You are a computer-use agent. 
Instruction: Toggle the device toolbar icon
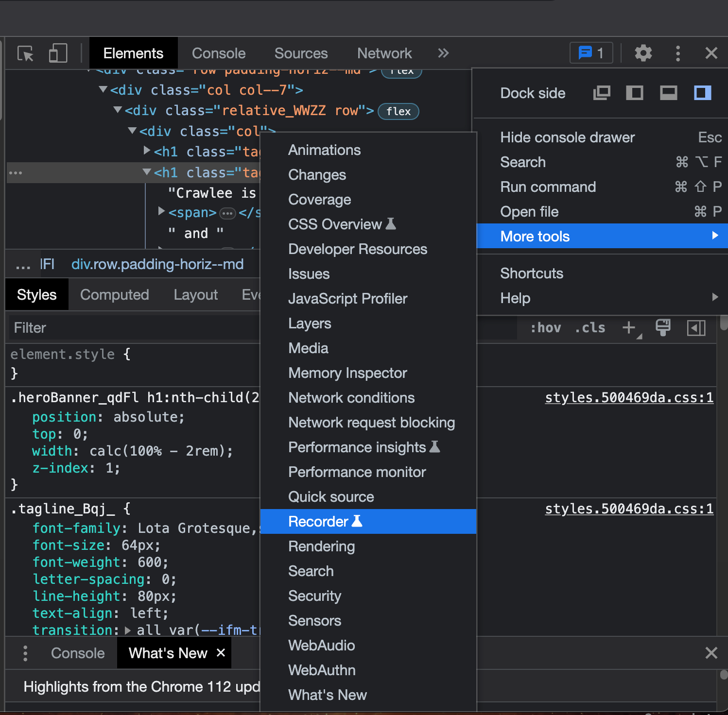click(x=58, y=53)
